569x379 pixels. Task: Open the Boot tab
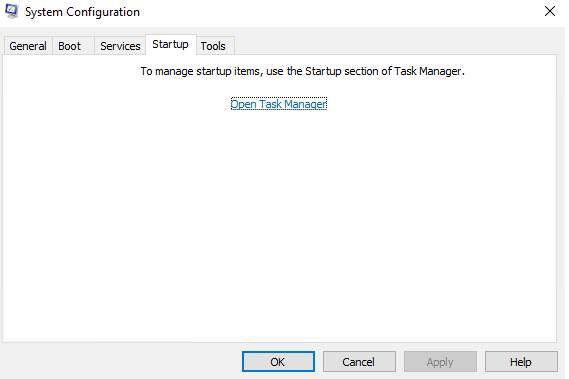pos(70,46)
